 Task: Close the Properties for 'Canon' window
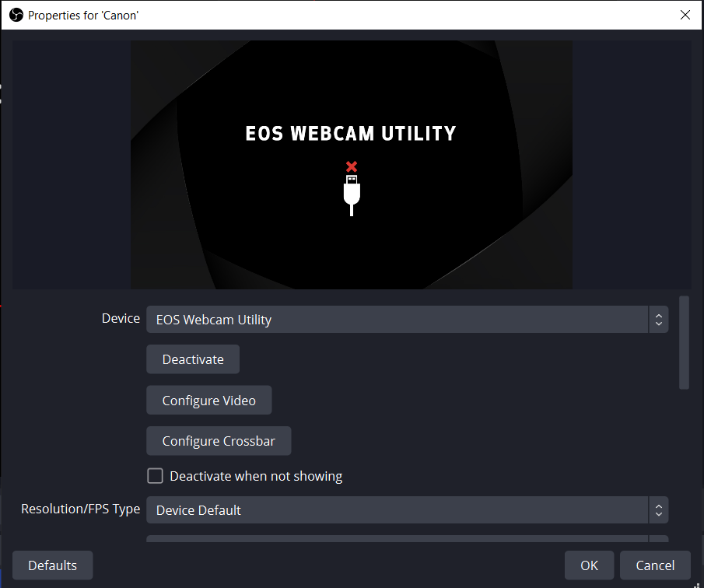click(685, 15)
